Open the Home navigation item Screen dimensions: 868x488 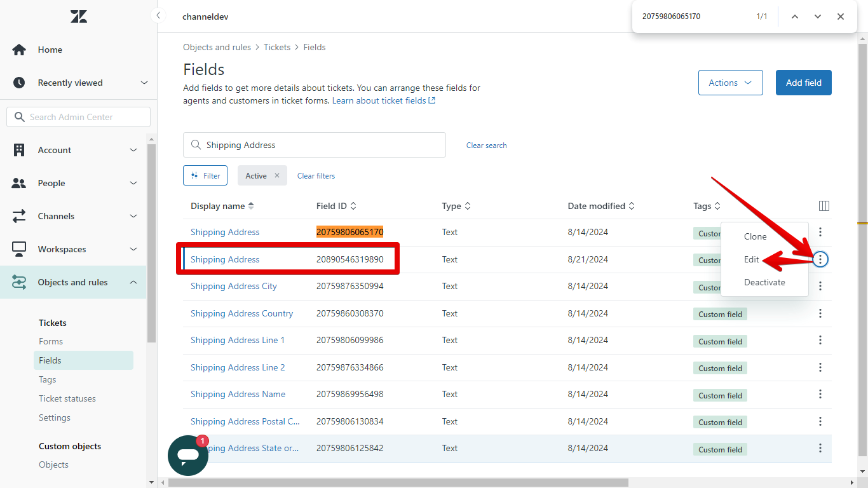pyautogui.click(x=50, y=50)
